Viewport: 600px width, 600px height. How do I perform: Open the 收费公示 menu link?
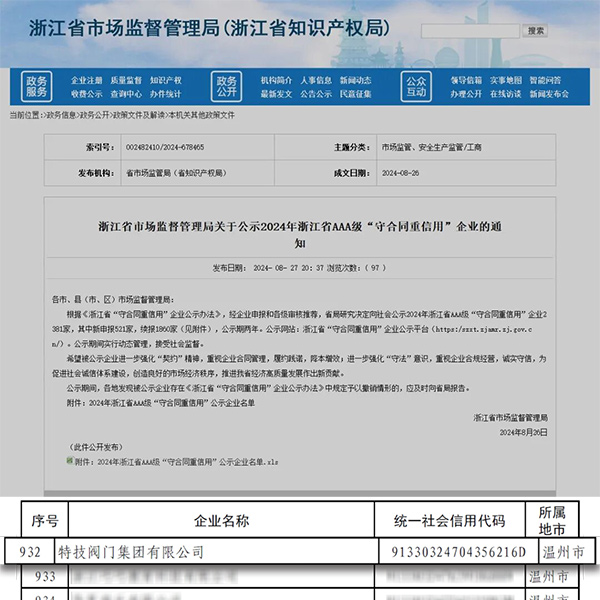click(86, 94)
